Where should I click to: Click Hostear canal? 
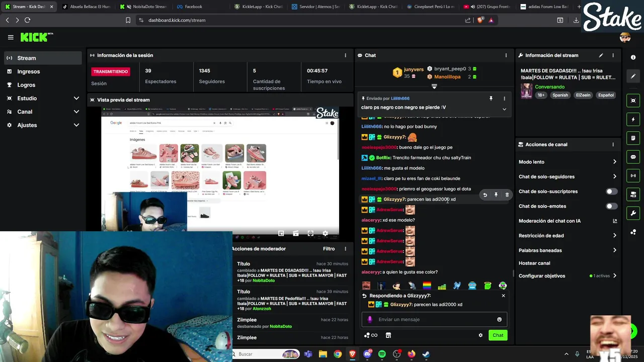pos(534,263)
